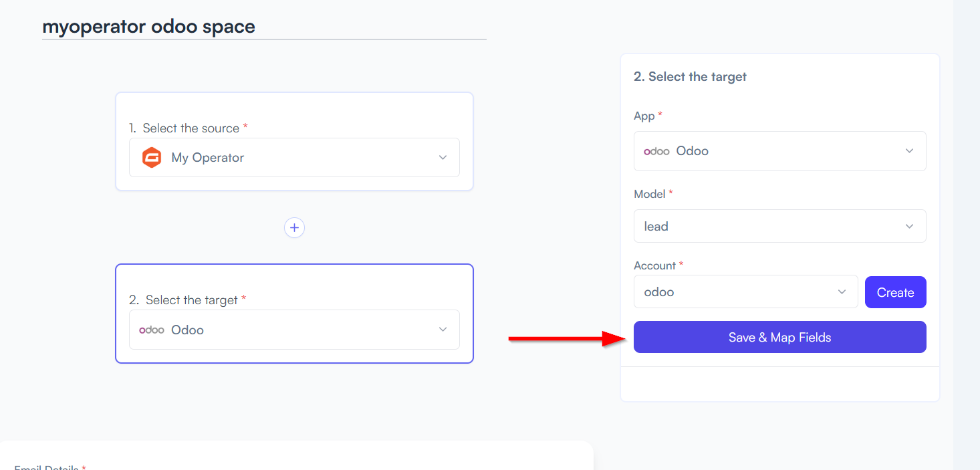Open the Account dropdown showing odoo
This screenshot has width=980, height=470.
(745, 292)
